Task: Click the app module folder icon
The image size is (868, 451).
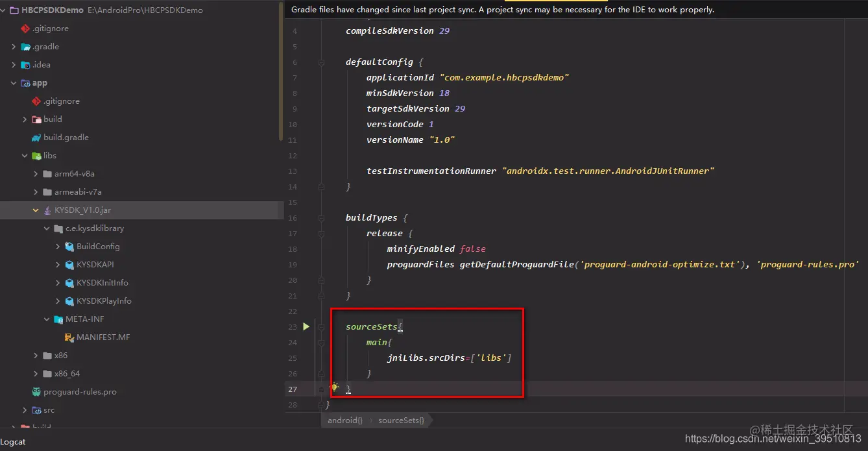Action: tap(25, 83)
